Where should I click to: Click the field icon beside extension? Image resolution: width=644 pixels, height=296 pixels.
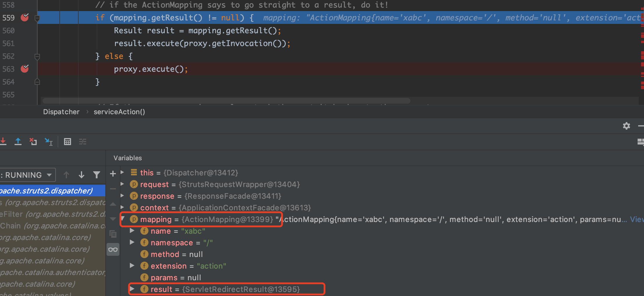pyautogui.click(x=144, y=266)
